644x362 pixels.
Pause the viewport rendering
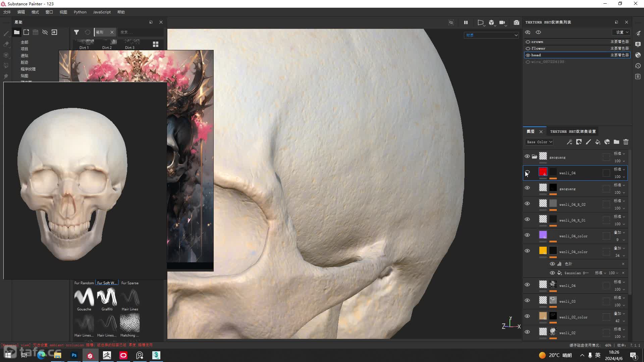[x=466, y=22]
